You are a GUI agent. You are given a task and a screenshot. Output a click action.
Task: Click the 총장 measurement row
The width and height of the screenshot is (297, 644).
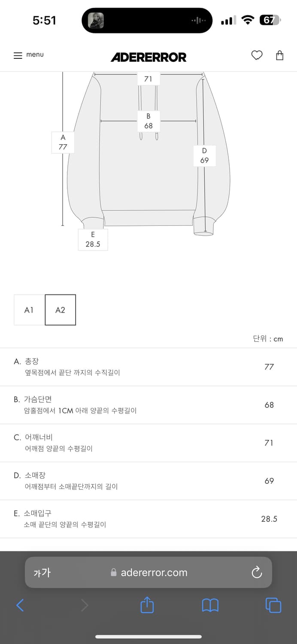(148, 367)
